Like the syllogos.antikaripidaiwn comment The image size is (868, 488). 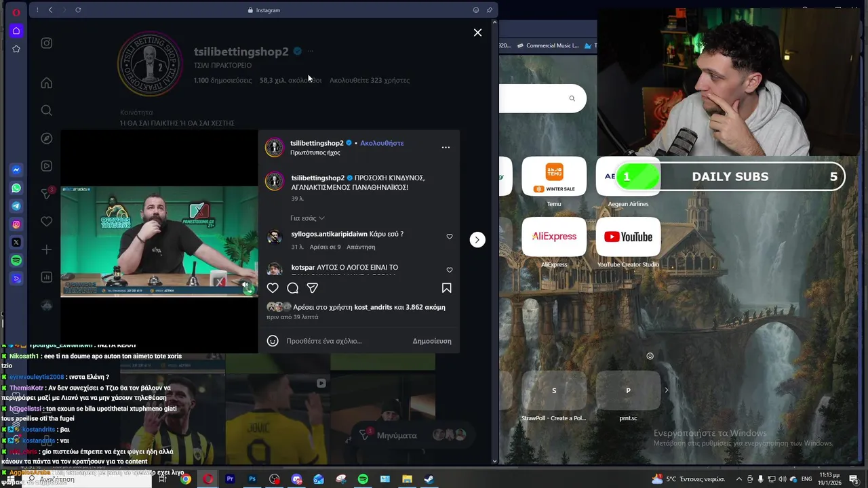[450, 237]
